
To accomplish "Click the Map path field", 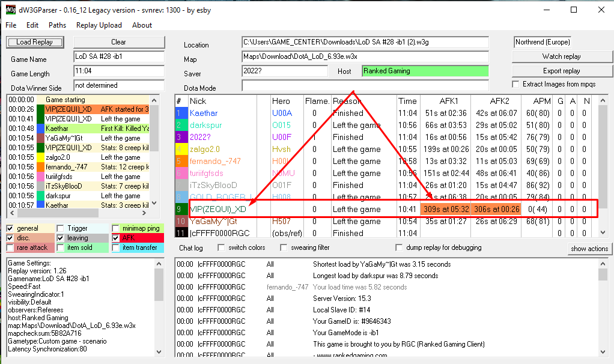I will 365,56.
